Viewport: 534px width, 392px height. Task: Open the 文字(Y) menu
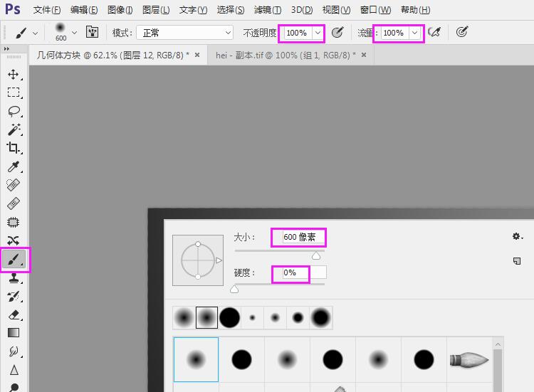click(x=193, y=10)
